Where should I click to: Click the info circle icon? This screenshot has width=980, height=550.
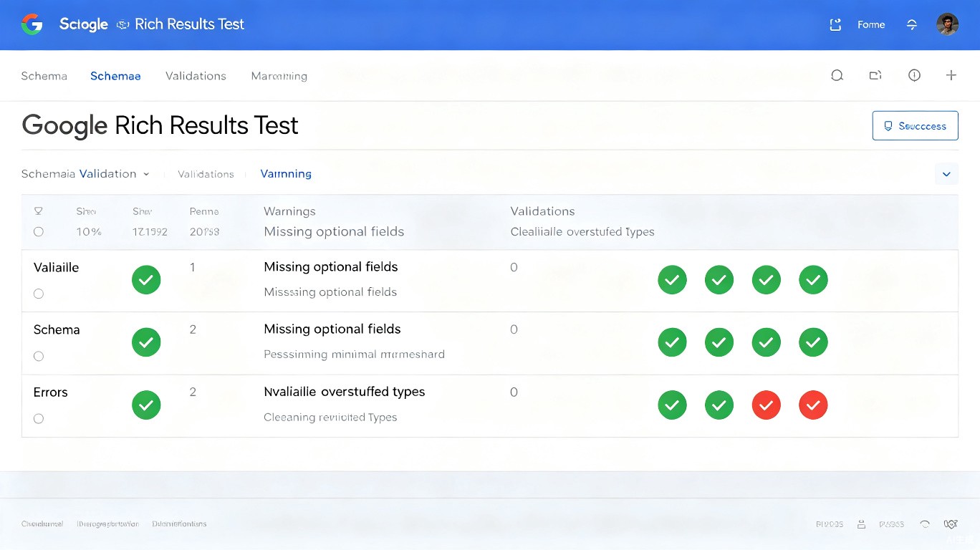click(x=914, y=75)
